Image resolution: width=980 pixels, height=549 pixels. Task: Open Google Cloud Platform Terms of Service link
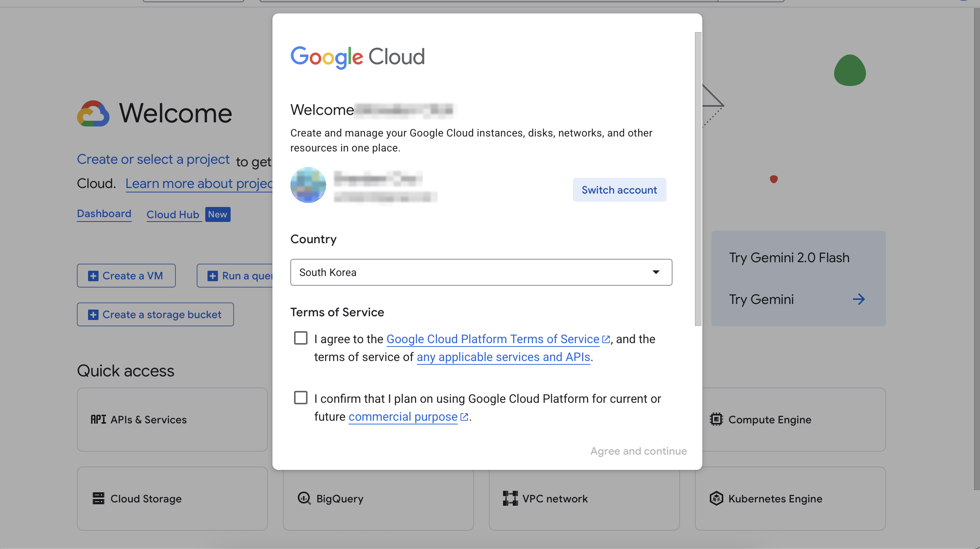click(493, 339)
